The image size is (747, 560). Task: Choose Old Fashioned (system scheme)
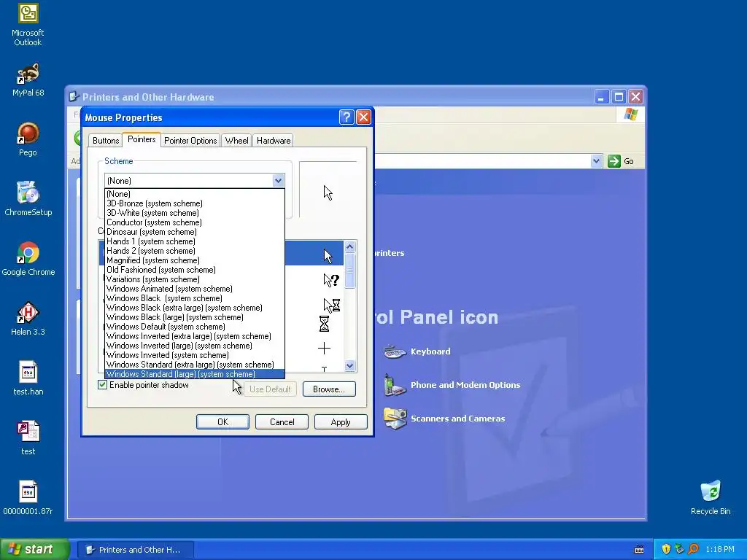coord(194,270)
